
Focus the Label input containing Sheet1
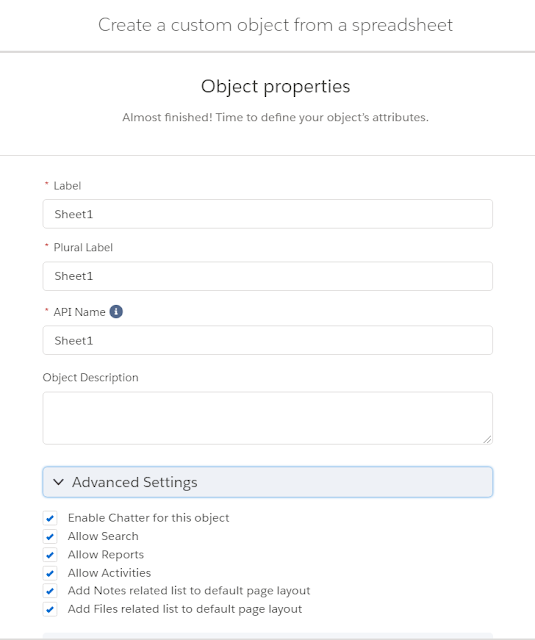(268, 214)
